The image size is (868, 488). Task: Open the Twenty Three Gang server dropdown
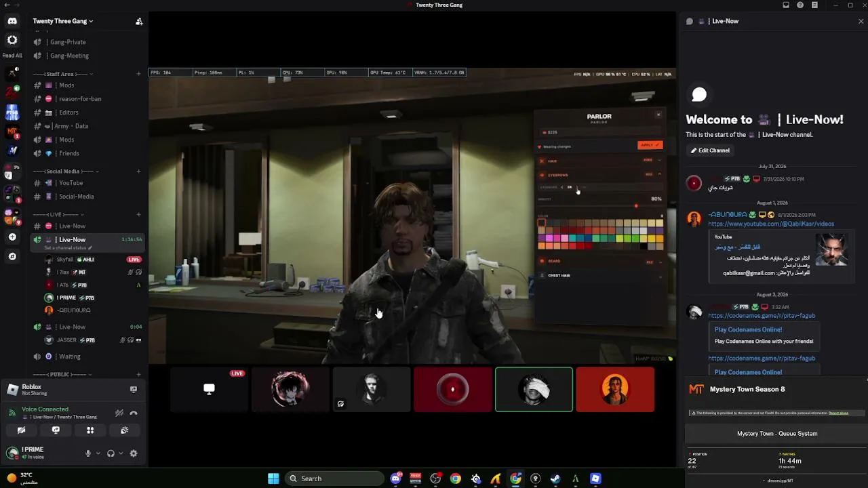point(63,21)
